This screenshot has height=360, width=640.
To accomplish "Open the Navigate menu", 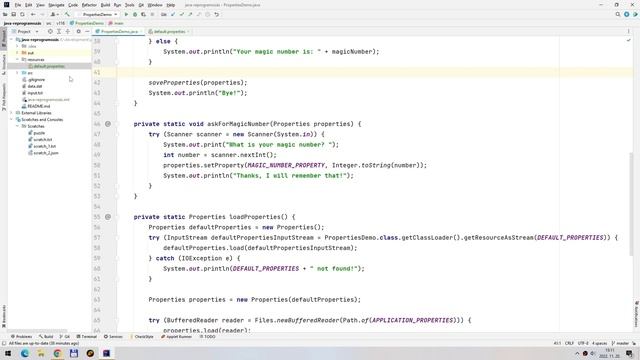I will coord(56,5).
